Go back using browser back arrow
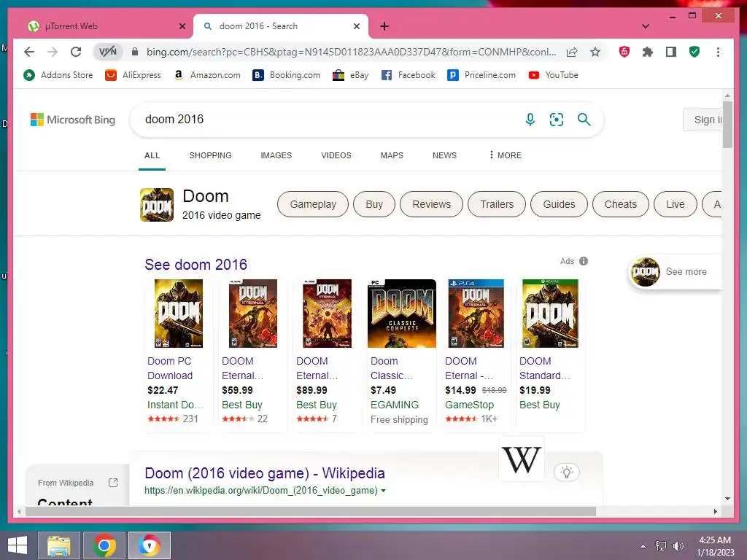This screenshot has width=747, height=560. [29, 52]
